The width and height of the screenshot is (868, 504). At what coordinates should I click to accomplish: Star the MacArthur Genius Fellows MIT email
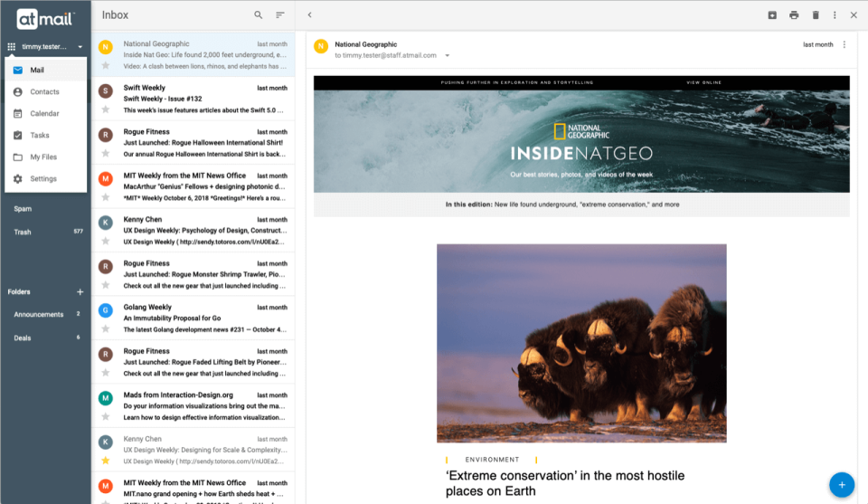click(105, 198)
